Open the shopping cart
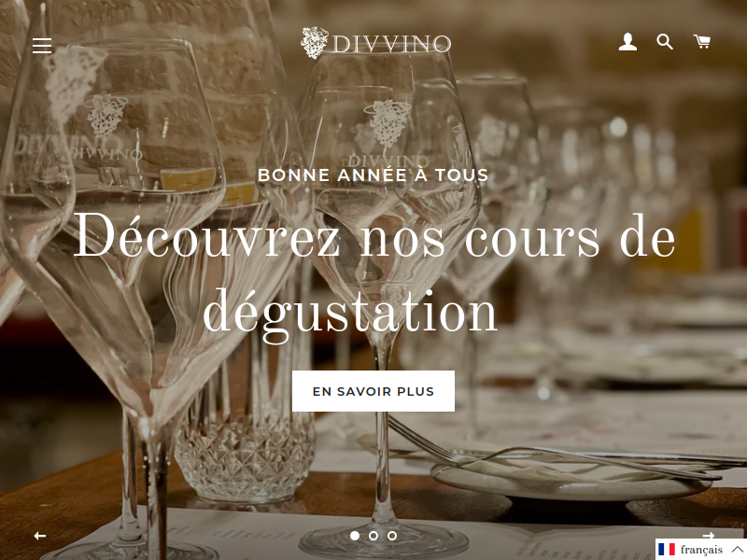The height and width of the screenshot is (560, 747). (x=702, y=41)
